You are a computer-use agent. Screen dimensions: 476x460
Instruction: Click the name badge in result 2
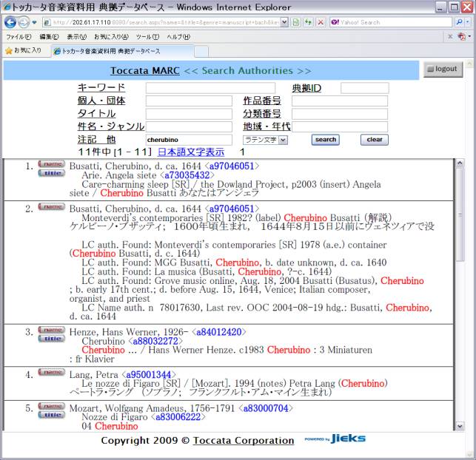point(52,207)
